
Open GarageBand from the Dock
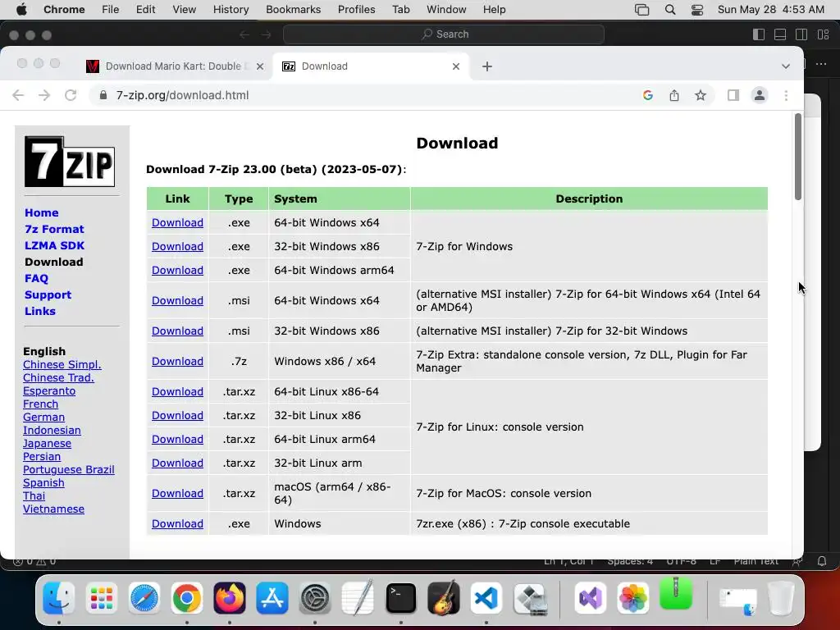tap(444, 597)
